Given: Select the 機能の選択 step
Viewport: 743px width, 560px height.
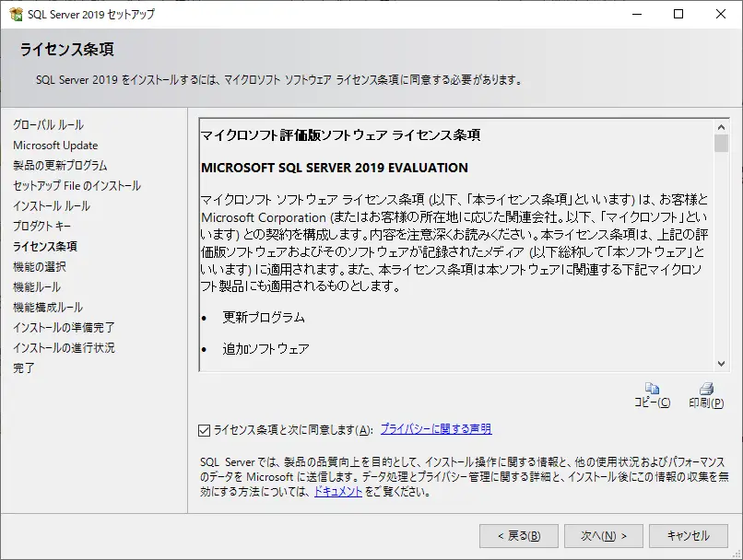Looking at the screenshot, I should 40,267.
